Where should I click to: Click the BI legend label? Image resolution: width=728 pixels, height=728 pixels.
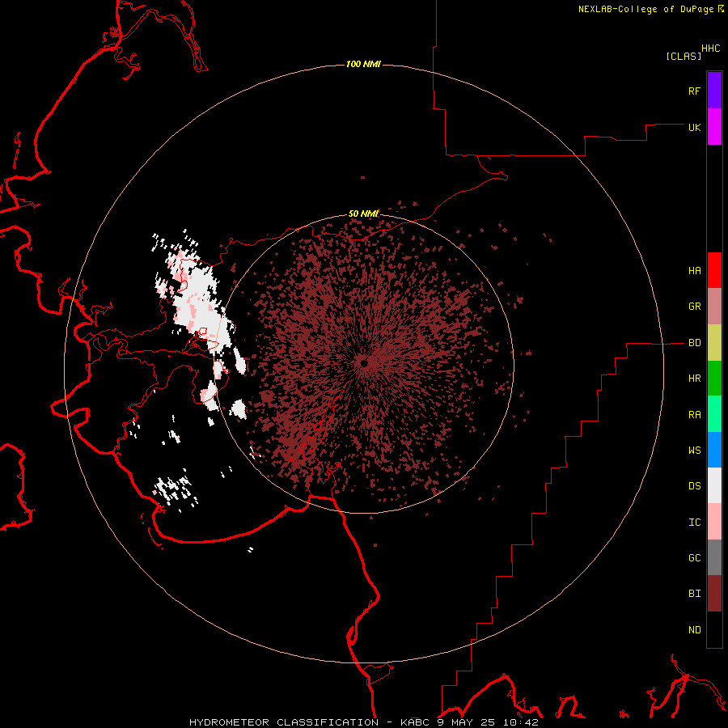coord(694,594)
